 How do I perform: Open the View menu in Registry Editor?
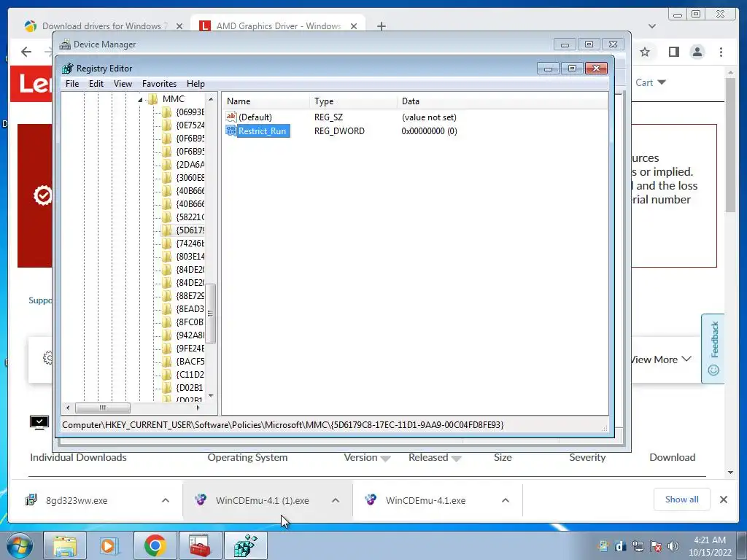tap(123, 84)
